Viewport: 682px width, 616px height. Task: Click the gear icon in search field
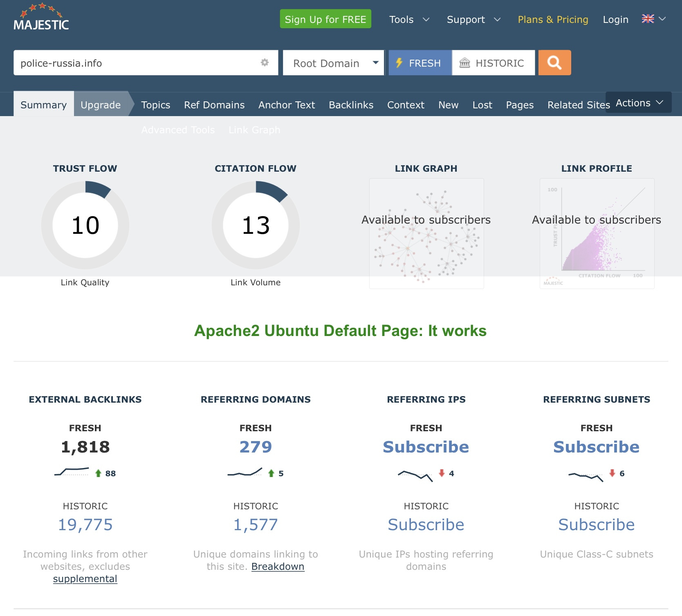[265, 63]
